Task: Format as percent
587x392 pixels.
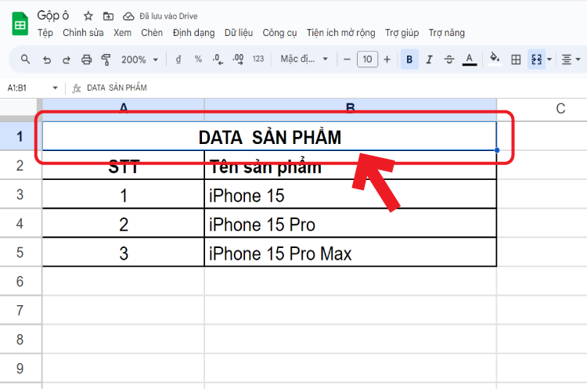Action: pyautogui.click(x=199, y=59)
